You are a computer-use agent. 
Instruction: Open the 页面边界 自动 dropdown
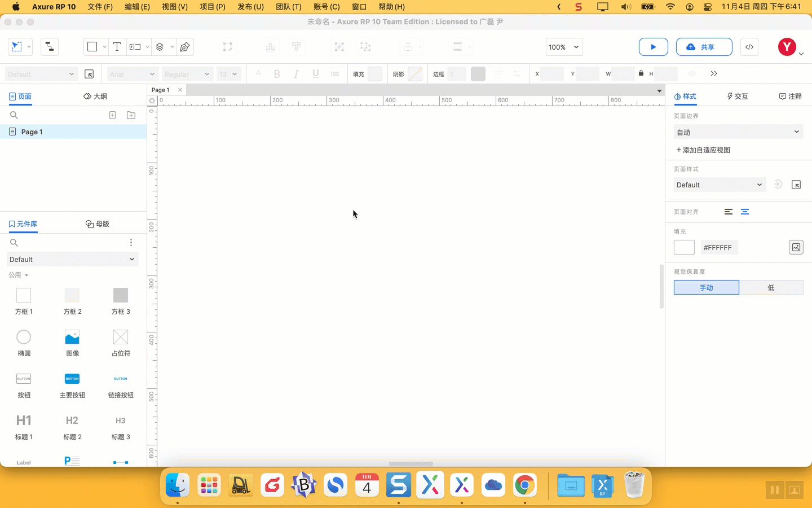[x=738, y=132]
